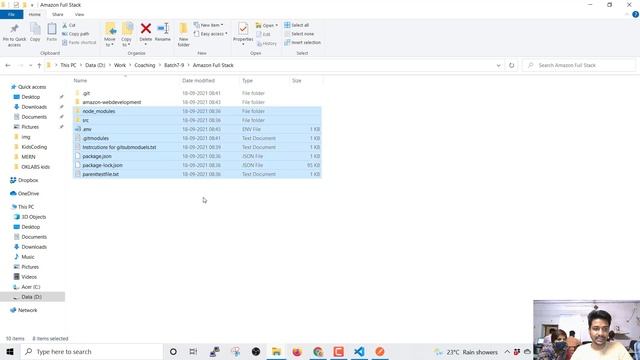This screenshot has width=640, height=360.
Task: Click History in Open group
Action: [x=267, y=43]
